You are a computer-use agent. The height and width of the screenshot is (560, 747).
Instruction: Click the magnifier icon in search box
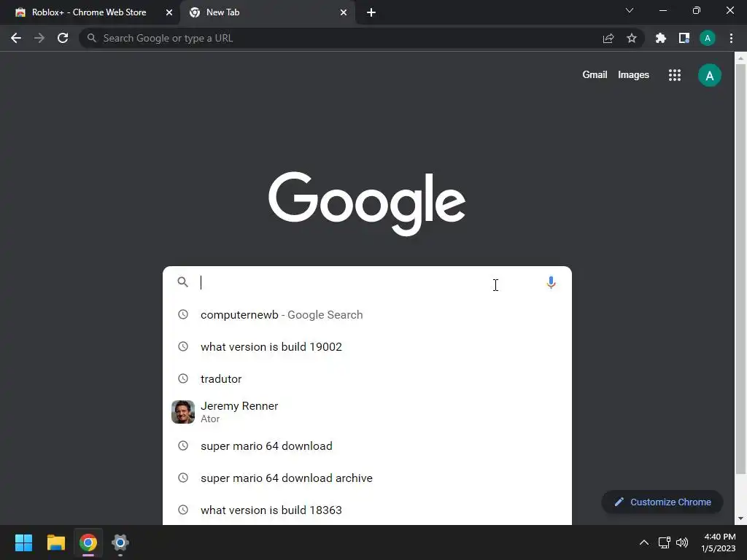pos(183,282)
